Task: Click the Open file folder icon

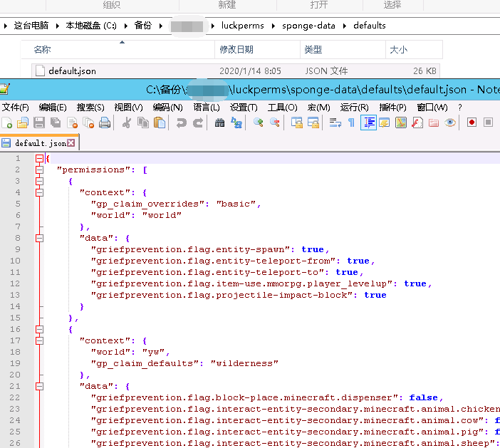Action: [23, 123]
